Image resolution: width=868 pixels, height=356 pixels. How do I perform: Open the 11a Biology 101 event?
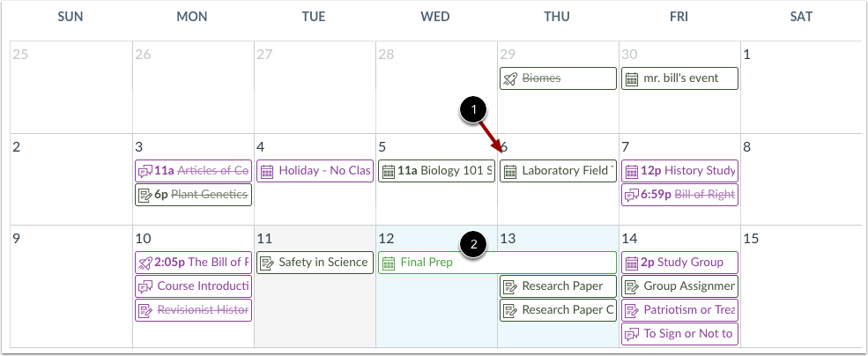click(437, 171)
